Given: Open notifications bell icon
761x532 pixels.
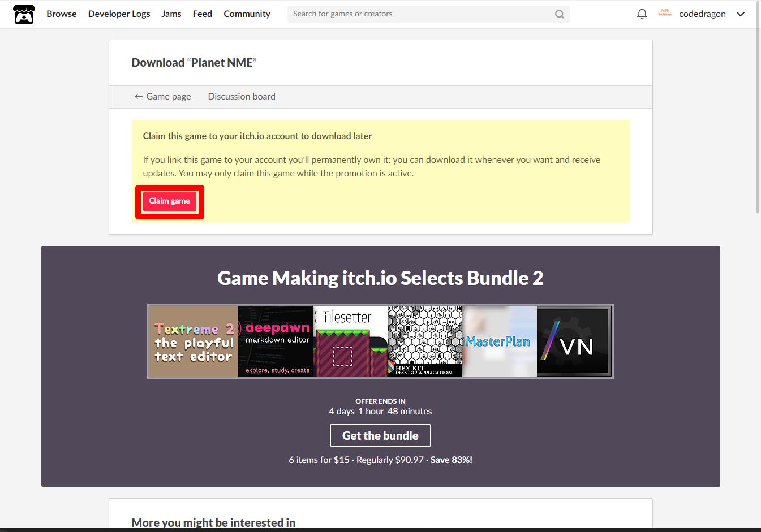Looking at the screenshot, I should click(x=642, y=14).
